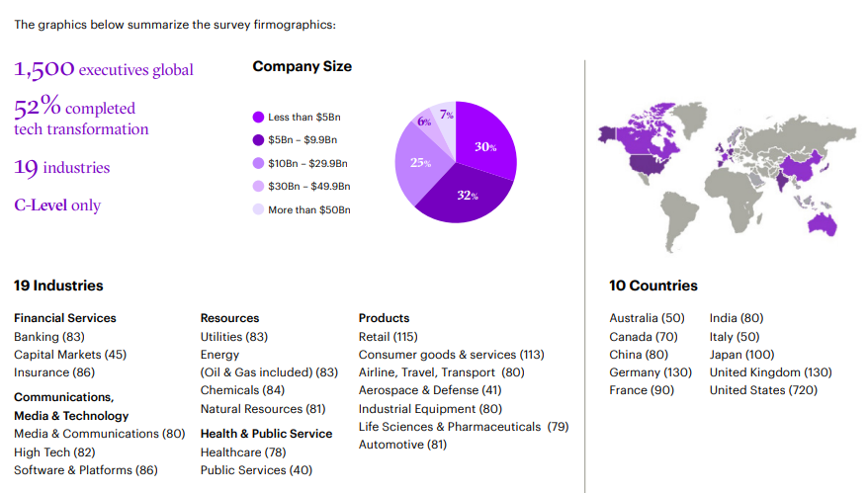868x493 pixels.
Task: Click the Less than $5Bn legend dot
Action: click(259, 117)
